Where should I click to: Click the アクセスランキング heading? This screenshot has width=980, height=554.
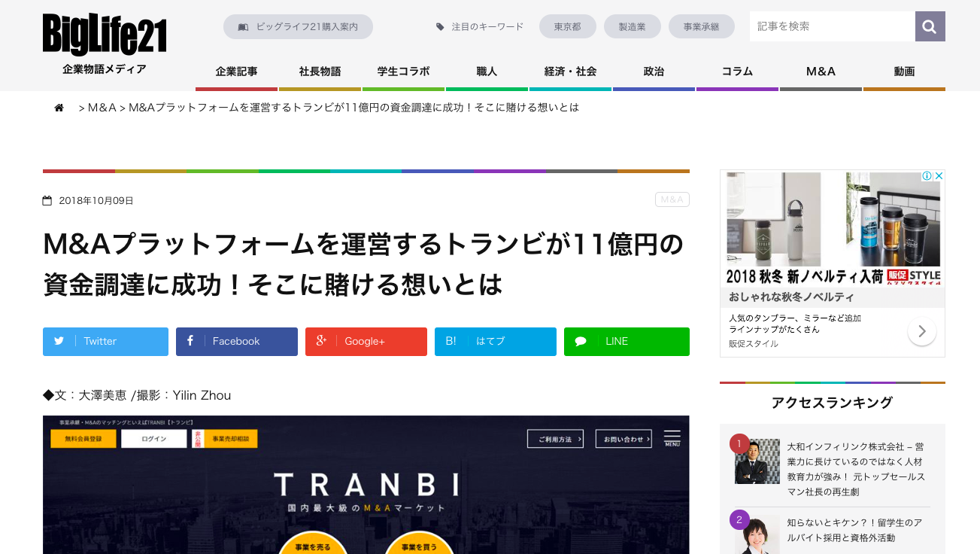(832, 403)
